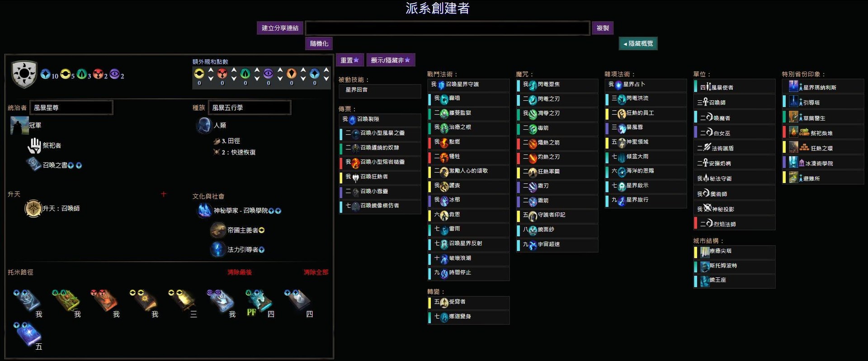This screenshot has height=361, width=868.
Task: Hide the overview with 隱藏概覽
Action: tap(638, 43)
